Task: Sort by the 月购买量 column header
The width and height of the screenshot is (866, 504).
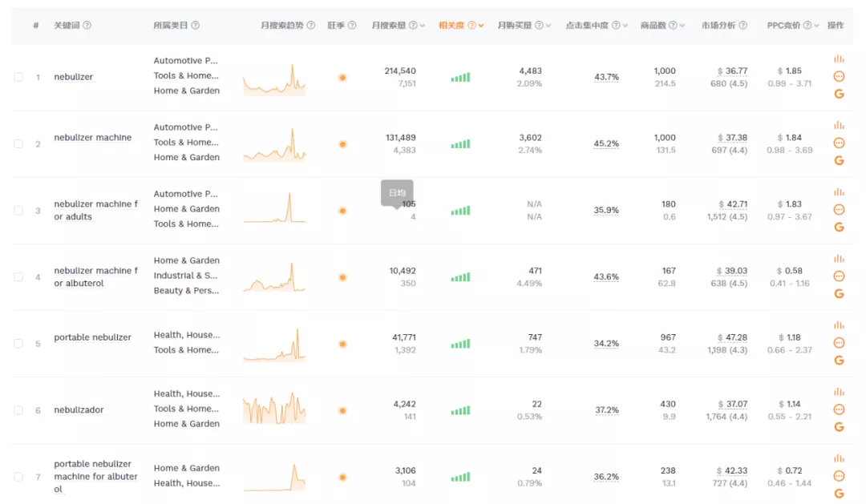Action: coord(514,26)
